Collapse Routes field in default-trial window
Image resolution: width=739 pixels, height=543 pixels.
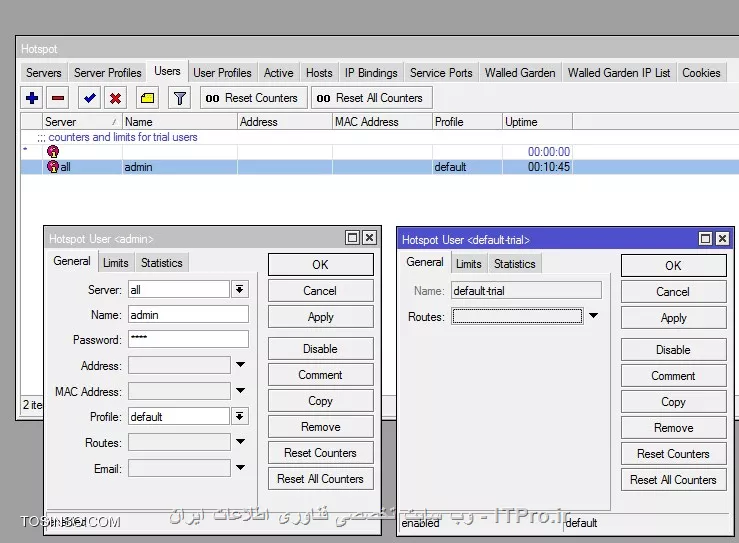coord(593,316)
